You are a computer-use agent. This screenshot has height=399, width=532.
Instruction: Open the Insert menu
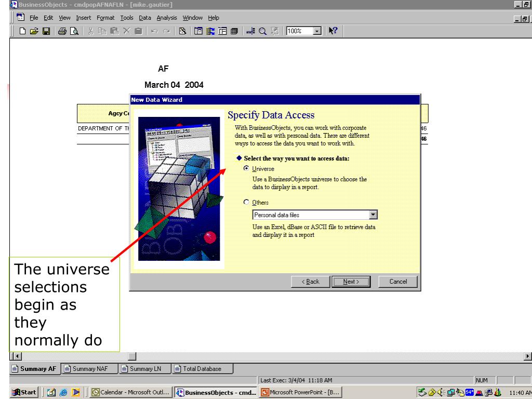84,18
